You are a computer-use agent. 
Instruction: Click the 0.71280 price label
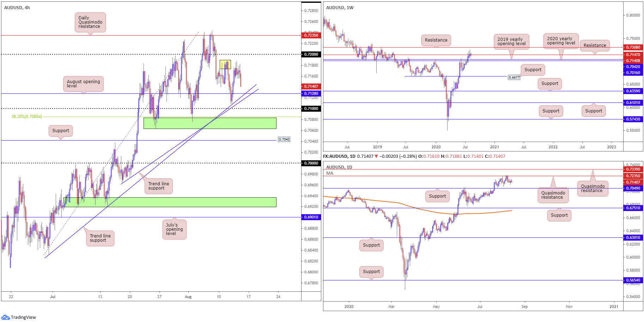pyautogui.click(x=311, y=93)
